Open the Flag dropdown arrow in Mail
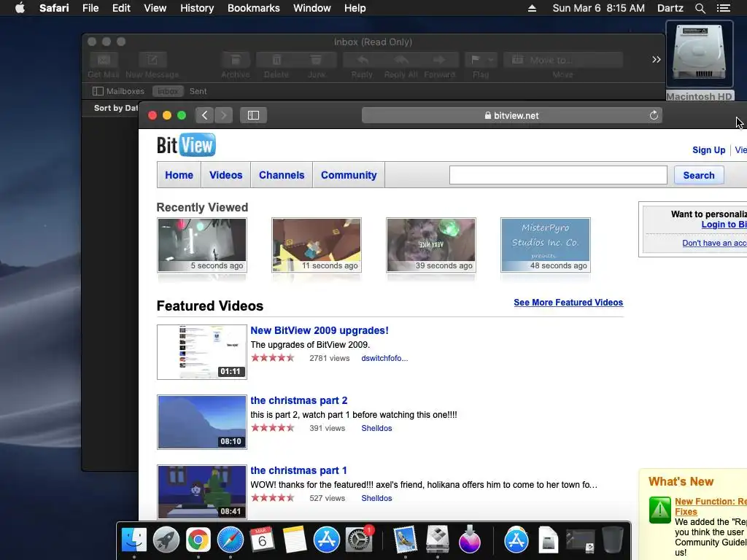Viewport: 747px width, 560px height. tap(491, 60)
